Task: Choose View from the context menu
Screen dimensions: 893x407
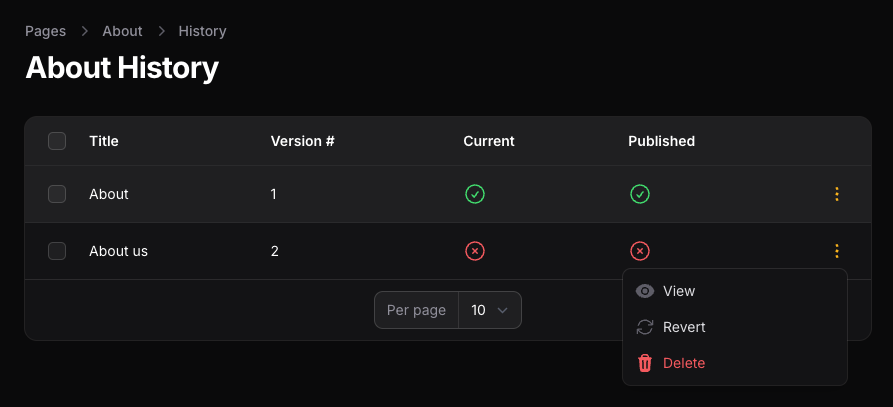Action: [679, 291]
